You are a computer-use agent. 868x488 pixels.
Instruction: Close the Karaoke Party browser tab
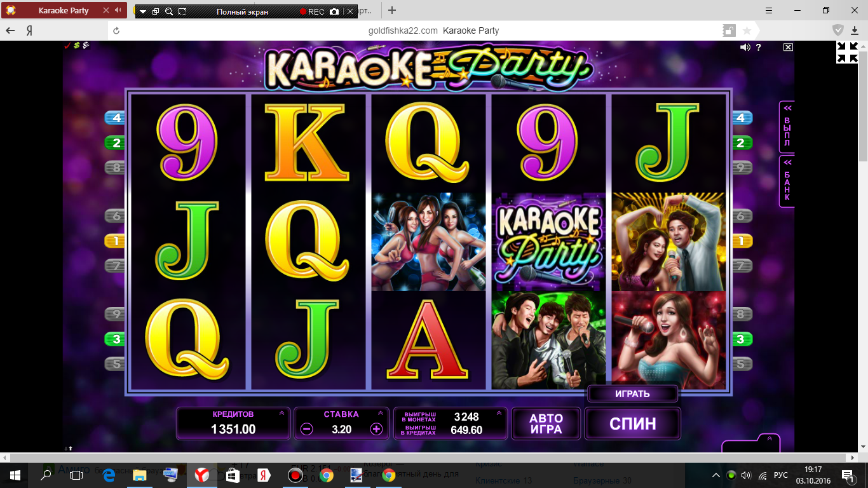pos(106,11)
